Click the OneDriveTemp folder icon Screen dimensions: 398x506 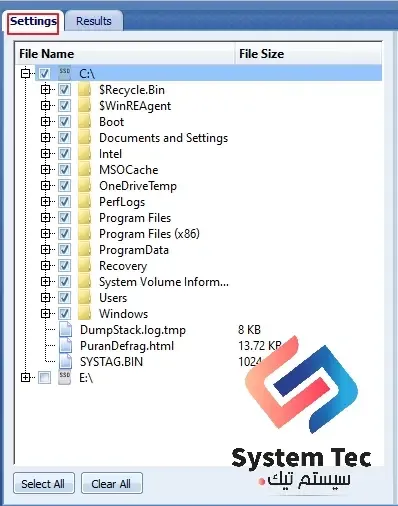pyautogui.click(x=85, y=186)
